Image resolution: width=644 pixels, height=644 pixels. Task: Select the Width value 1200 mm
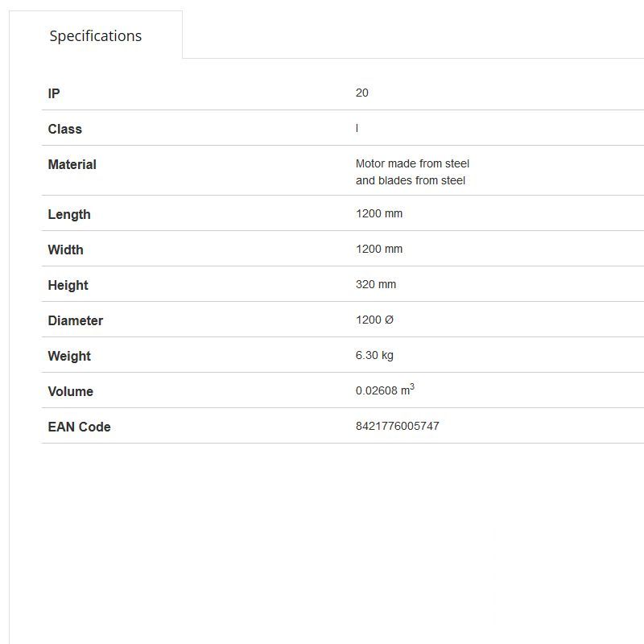click(x=379, y=250)
